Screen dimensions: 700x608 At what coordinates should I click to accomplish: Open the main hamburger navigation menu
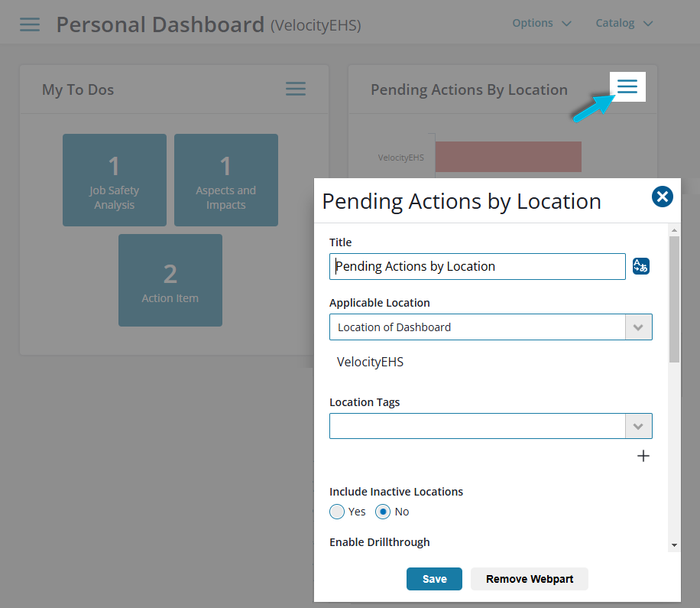[x=30, y=24]
